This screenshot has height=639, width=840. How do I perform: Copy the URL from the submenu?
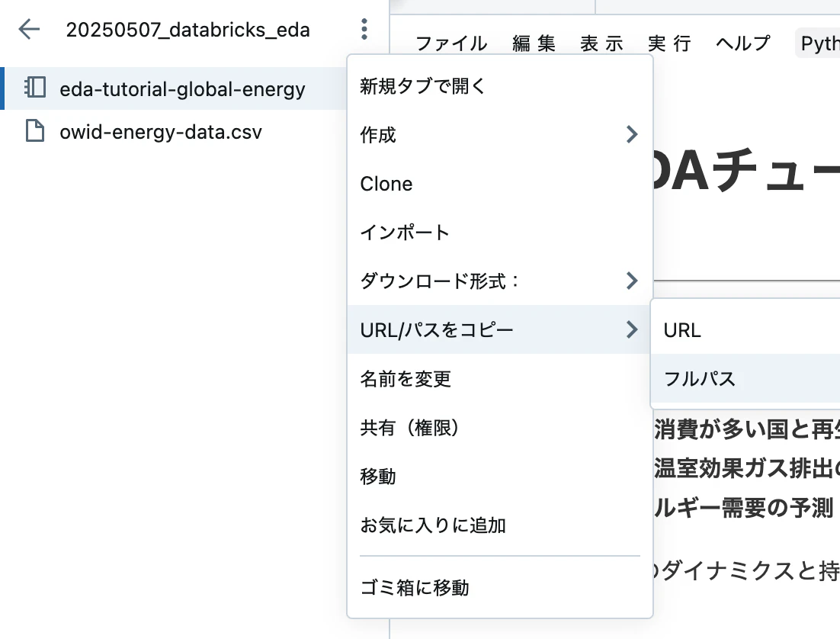point(745,330)
